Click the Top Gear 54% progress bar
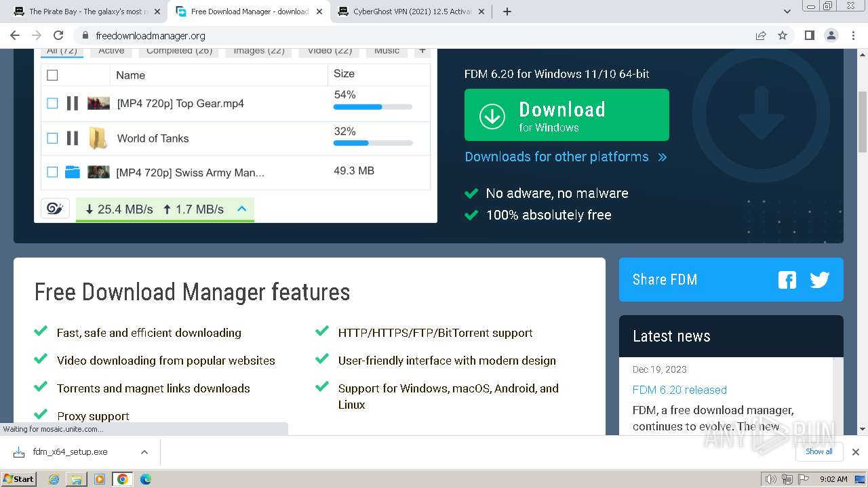The width and height of the screenshot is (868, 488). (373, 107)
